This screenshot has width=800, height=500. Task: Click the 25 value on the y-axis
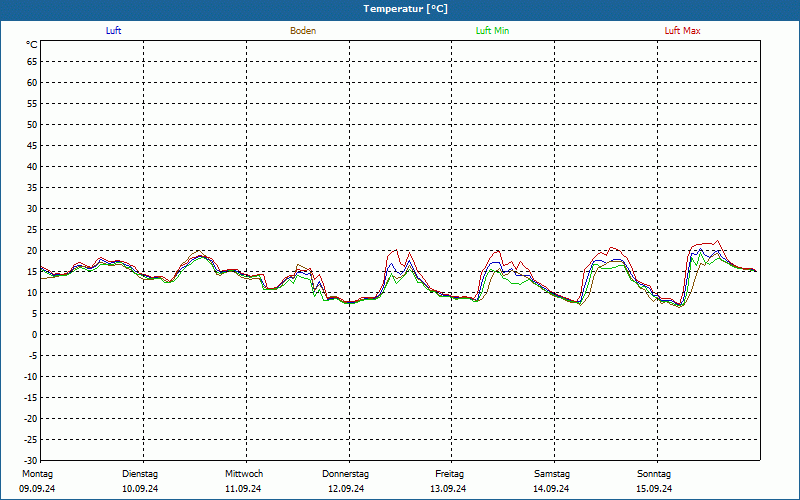tap(32, 230)
